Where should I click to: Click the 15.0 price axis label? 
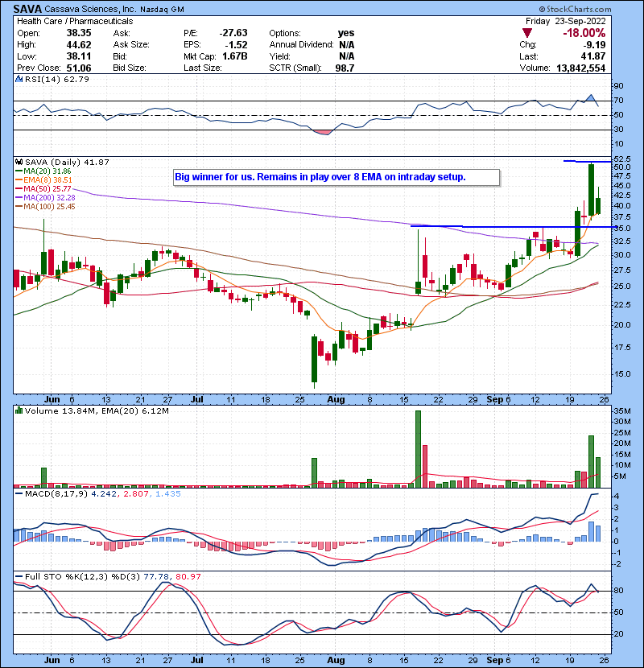tap(622, 374)
